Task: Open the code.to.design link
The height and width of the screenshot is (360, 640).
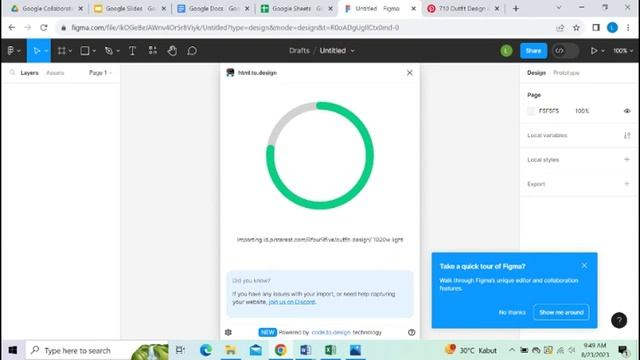Action: coord(331,332)
